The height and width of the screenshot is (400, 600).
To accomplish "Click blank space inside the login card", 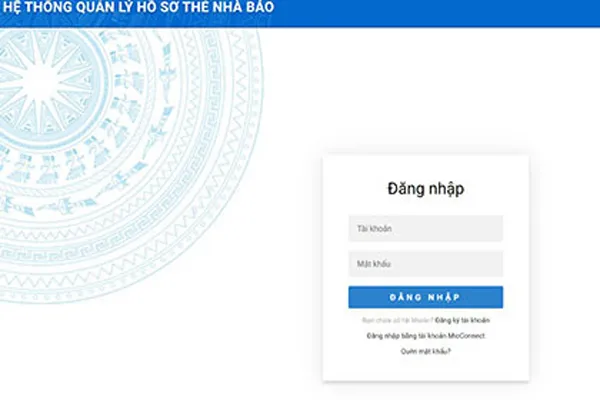I will click(x=425, y=370).
